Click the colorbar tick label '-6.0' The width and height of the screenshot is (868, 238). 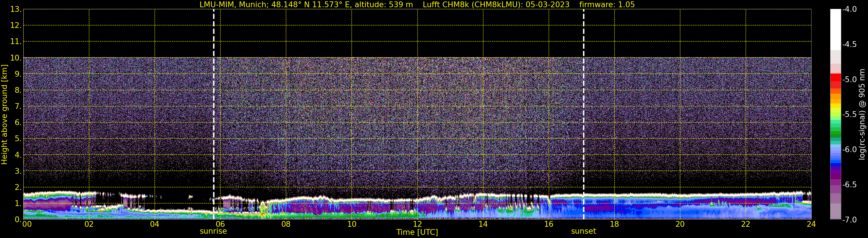pos(849,150)
